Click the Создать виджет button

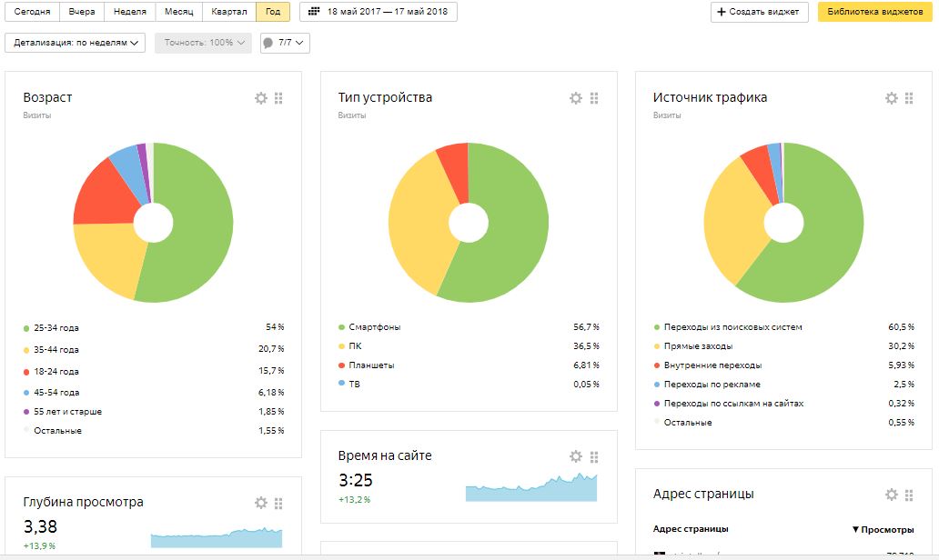coord(759,12)
